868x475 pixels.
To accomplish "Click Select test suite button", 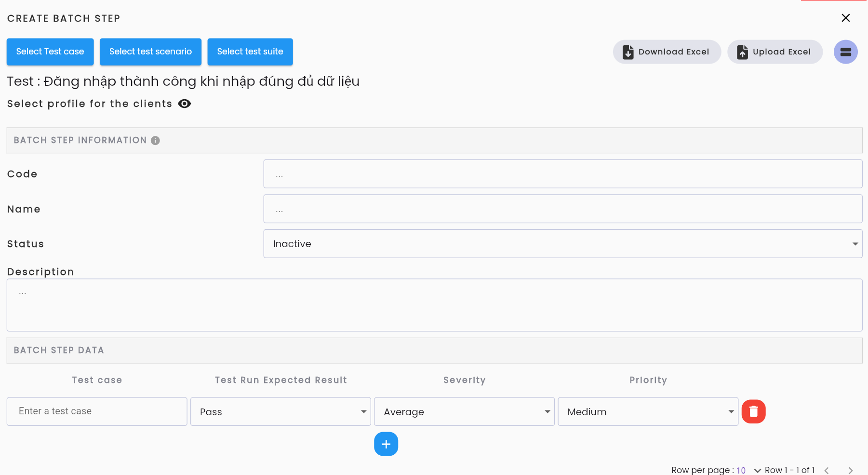I will pyautogui.click(x=250, y=52).
